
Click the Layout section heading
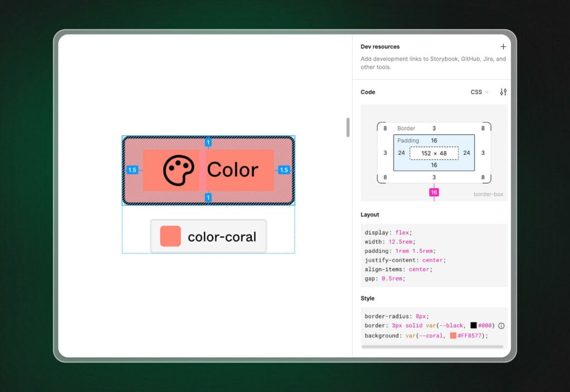click(370, 214)
